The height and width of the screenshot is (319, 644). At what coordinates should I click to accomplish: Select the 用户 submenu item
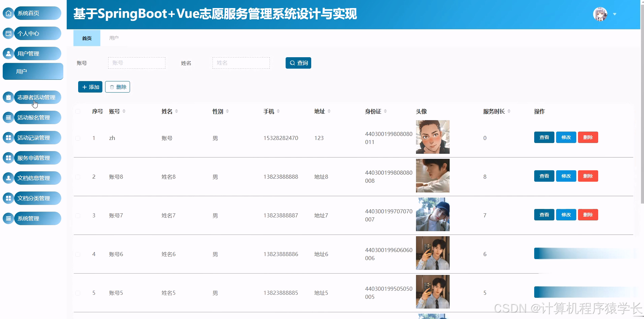pos(33,71)
